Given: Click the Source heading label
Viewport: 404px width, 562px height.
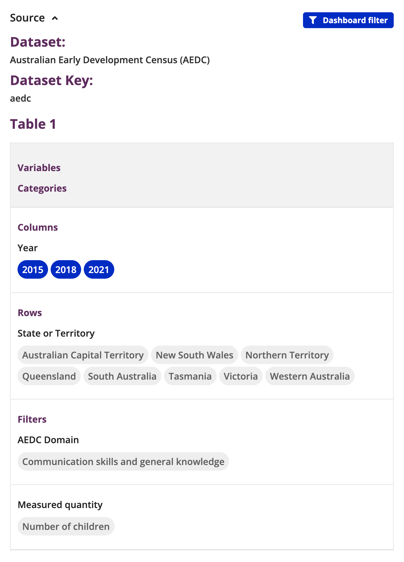Looking at the screenshot, I should pyautogui.click(x=27, y=18).
